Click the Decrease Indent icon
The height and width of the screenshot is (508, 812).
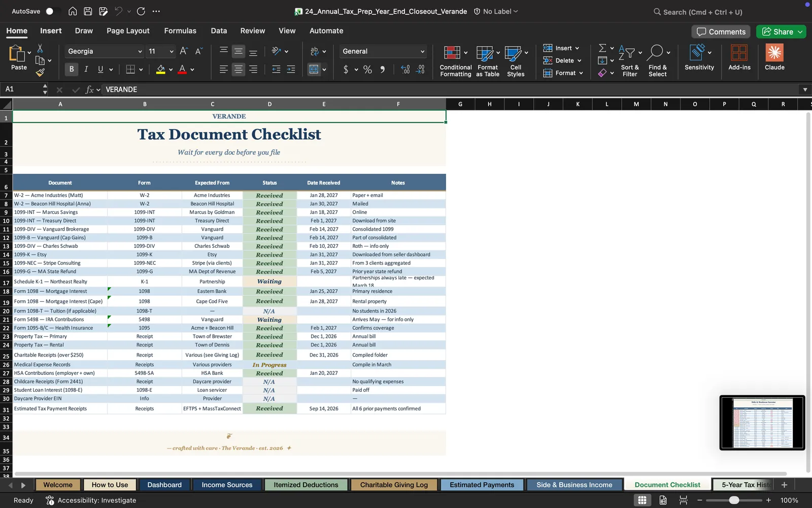276,69
